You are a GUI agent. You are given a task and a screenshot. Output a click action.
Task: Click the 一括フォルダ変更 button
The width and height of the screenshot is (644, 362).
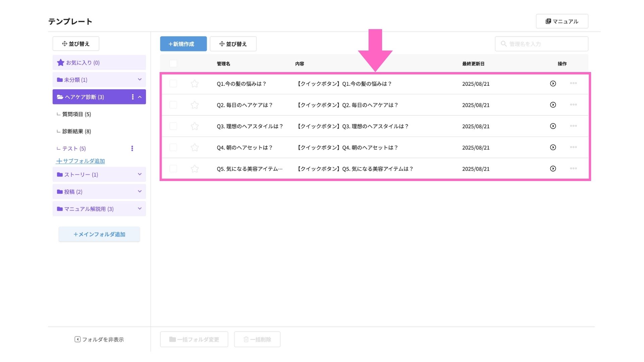(194, 339)
